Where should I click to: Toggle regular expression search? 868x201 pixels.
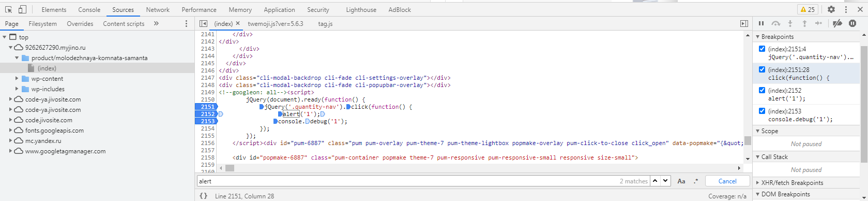[696, 181]
